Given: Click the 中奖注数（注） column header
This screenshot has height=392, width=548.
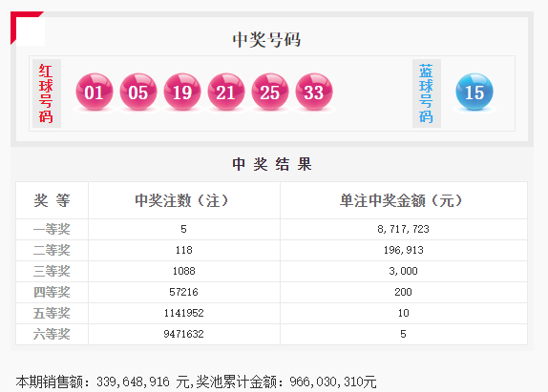Looking at the screenshot, I should (181, 200).
